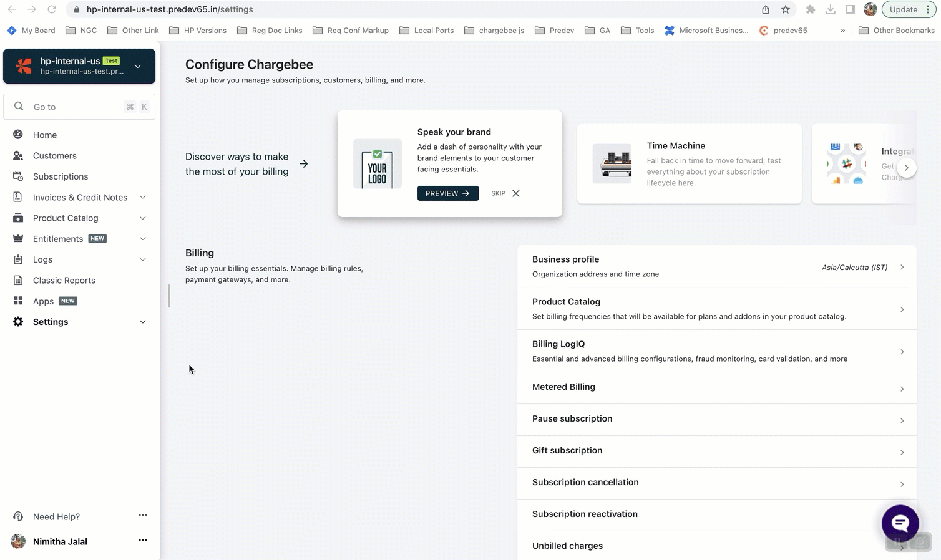The height and width of the screenshot is (560, 941).
Task: Skip the Speak your brand tip
Action: tap(498, 193)
